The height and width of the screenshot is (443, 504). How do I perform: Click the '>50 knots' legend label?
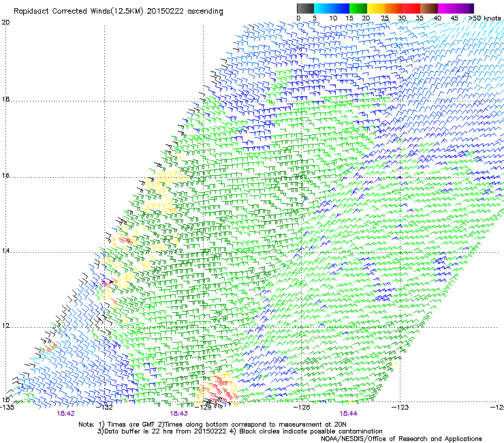tap(484, 18)
